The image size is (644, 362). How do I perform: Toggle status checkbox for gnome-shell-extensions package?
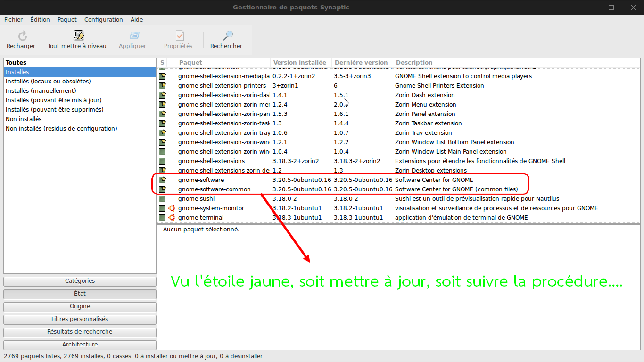pos(162,161)
